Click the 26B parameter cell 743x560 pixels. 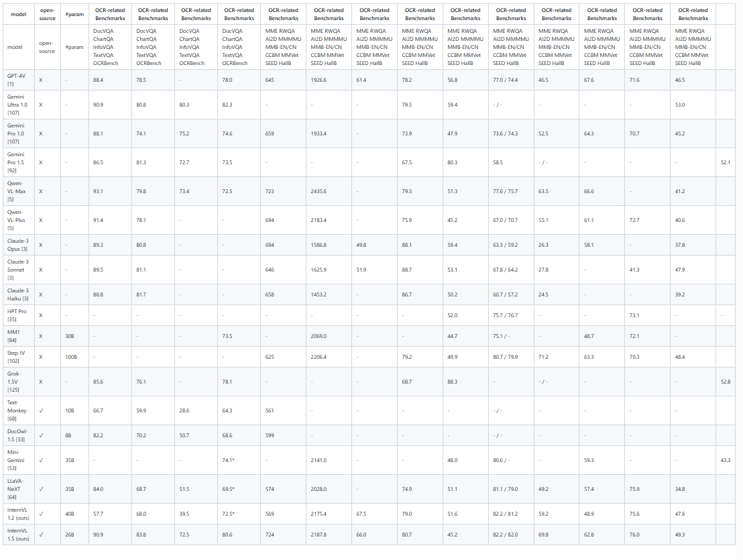pos(75,535)
